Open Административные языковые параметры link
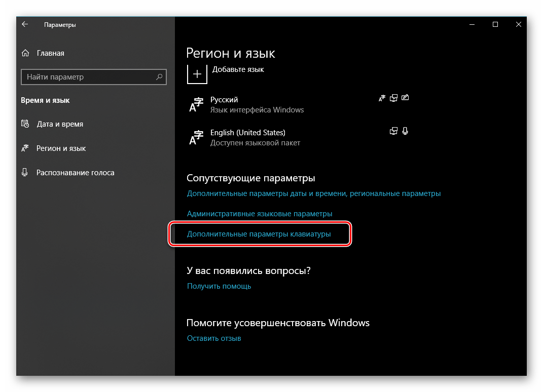Screen dimensions: 543x392 point(260,214)
